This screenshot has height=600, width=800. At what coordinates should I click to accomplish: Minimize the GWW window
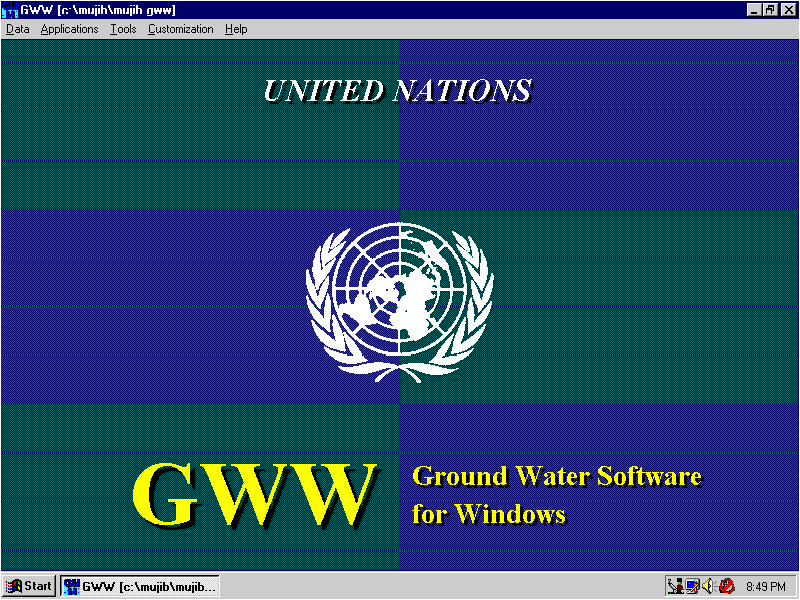tap(754, 10)
